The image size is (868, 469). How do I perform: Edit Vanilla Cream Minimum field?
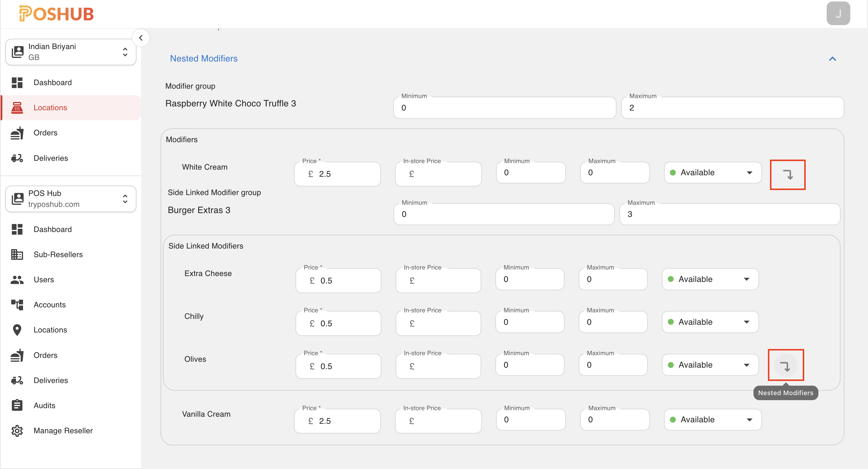[531, 420]
